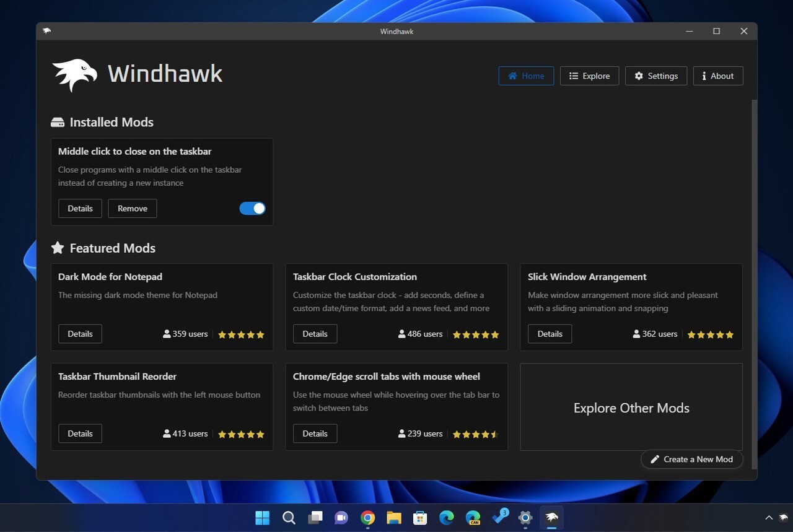Click the star icon next to Featured Mods heading
The width and height of the screenshot is (793, 532).
(58, 248)
